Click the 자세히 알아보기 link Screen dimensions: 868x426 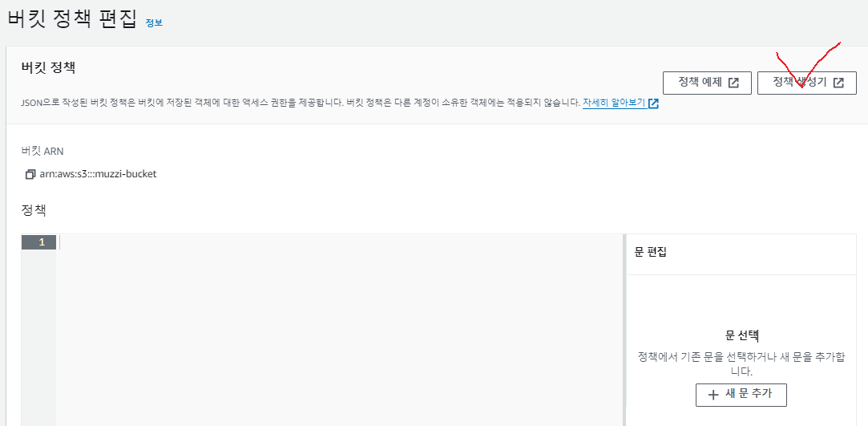coord(615,103)
